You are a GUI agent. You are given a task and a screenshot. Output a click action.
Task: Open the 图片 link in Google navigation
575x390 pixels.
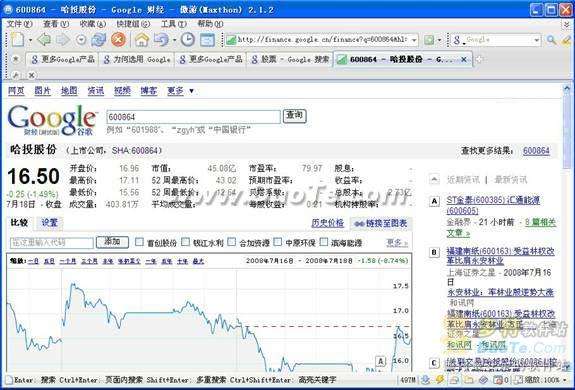(x=43, y=91)
